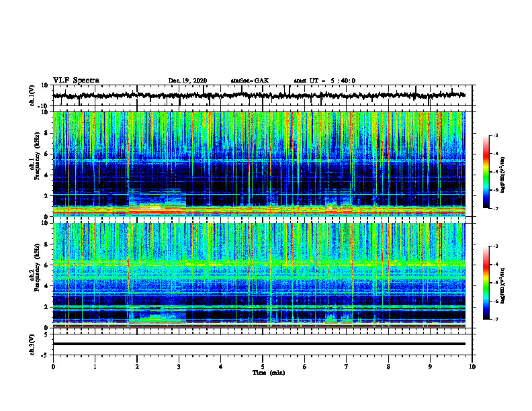
Task: Click the time axis tick label "8"
Action: click(388, 367)
